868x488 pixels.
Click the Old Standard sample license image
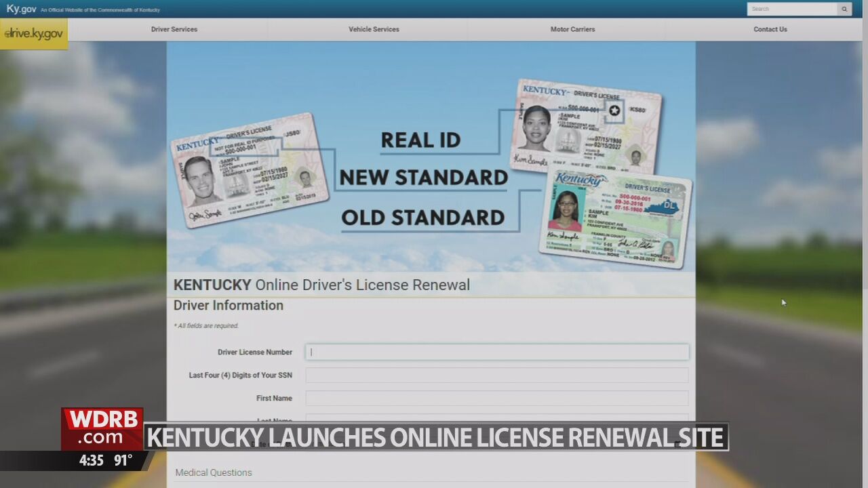(x=616, y=218)
